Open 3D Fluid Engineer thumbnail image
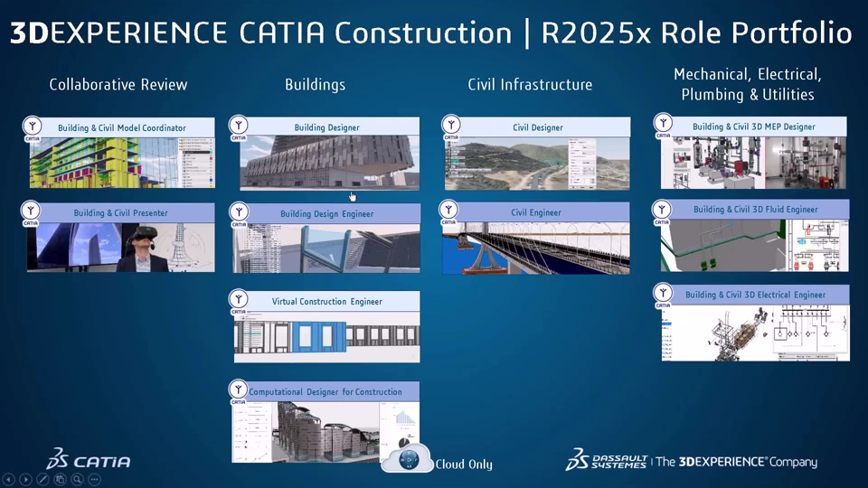 click(x=754, y=245)
